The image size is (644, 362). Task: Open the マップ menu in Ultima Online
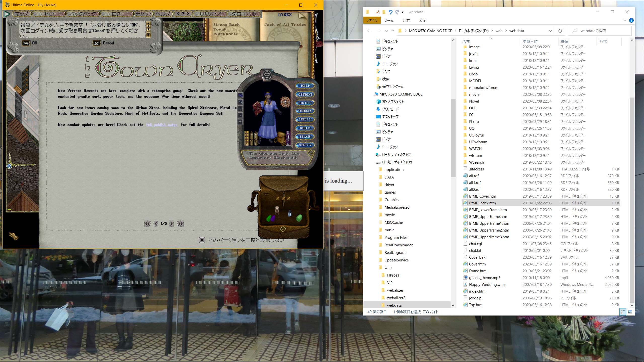pos(22,14)
